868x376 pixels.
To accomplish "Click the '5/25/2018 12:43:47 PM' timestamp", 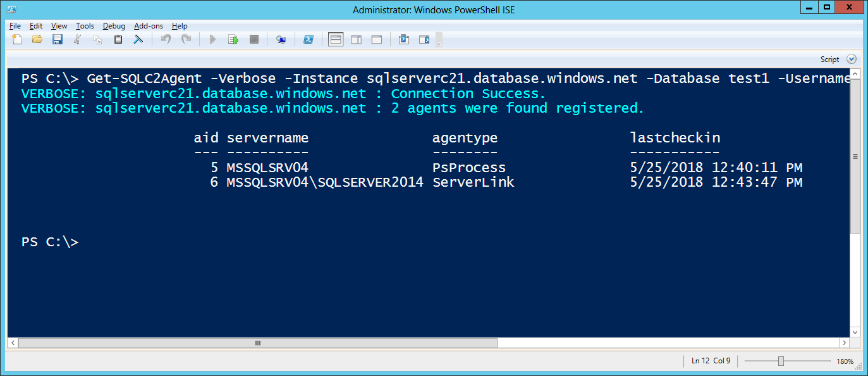I will coord(716,182).
